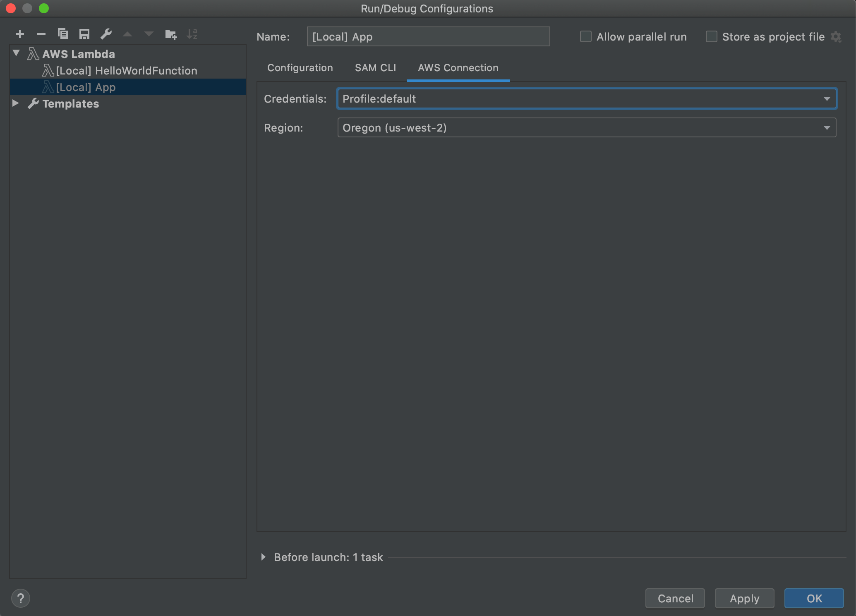This screenshot has width=856, height=616.
Task: Open the Configuration tab
Action: tap(300, 67)
